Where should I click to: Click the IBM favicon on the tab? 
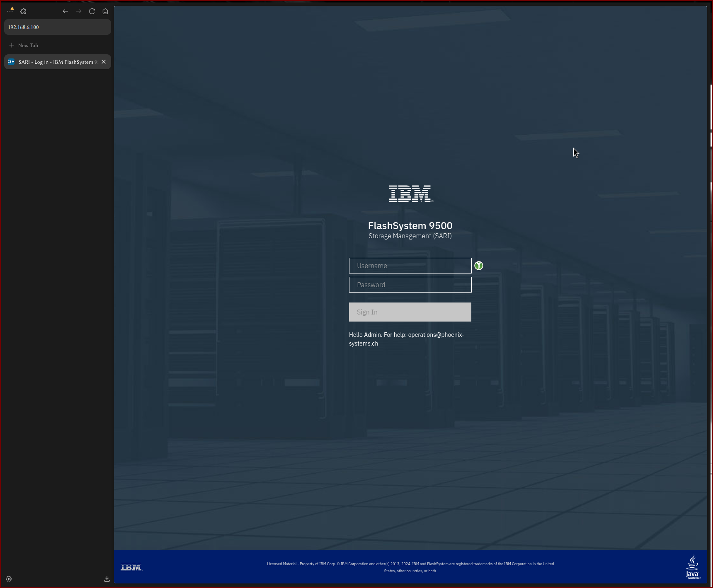tap(11, 62)
